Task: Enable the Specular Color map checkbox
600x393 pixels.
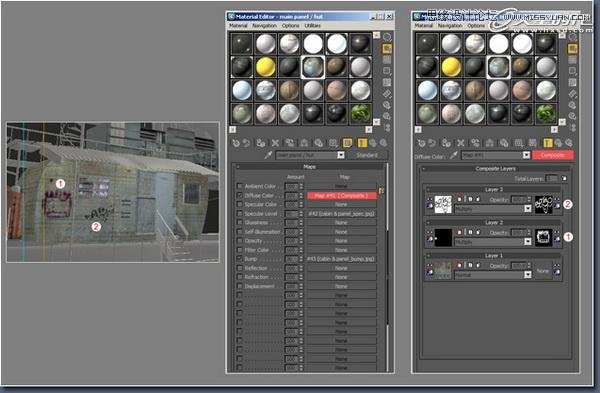Action: point(240,204)
